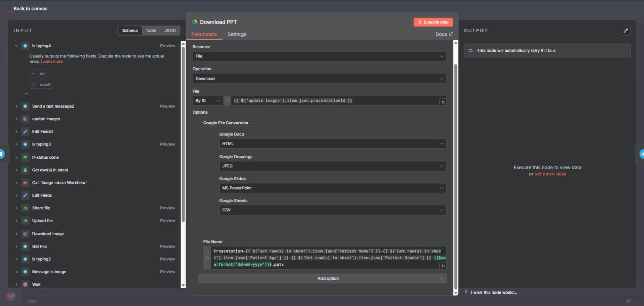This screenshot has width=644, height=306.
Task: Click into the File Name expression field
Action: coord(327,257)
